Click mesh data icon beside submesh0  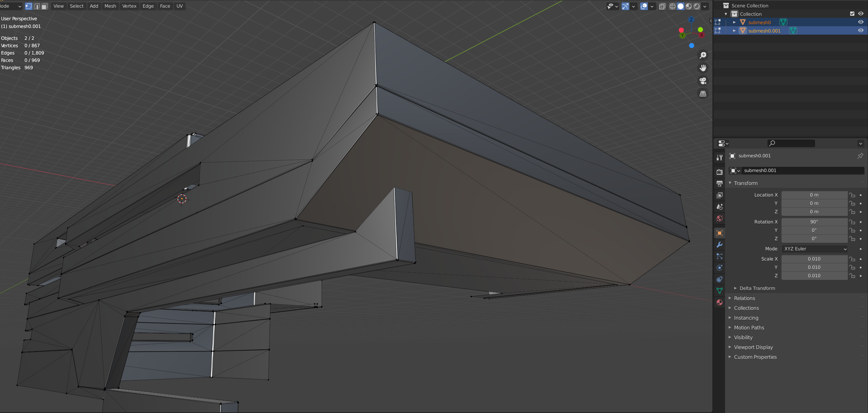(783, 22)
